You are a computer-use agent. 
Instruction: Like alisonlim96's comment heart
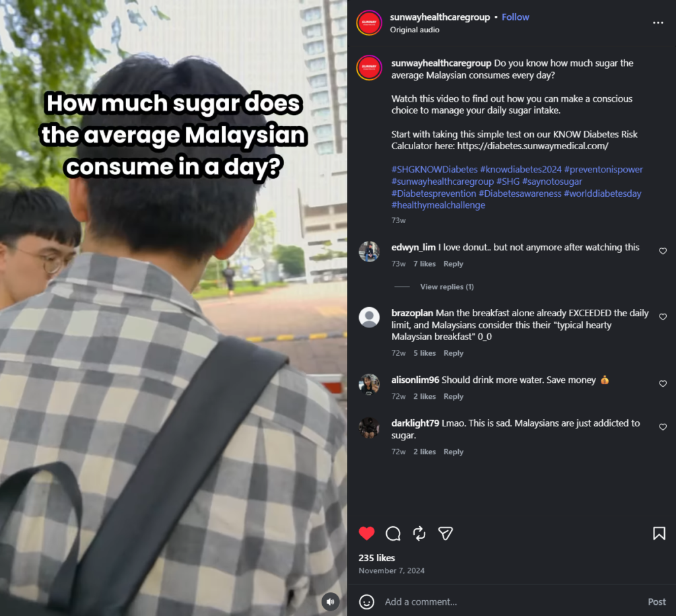[663, 384]
